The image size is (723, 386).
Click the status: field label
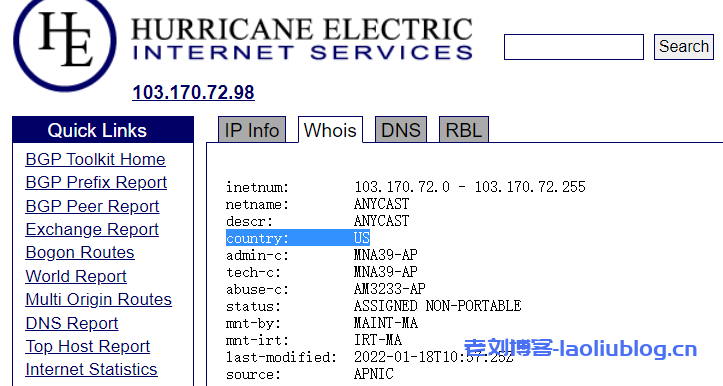(253, 307)
